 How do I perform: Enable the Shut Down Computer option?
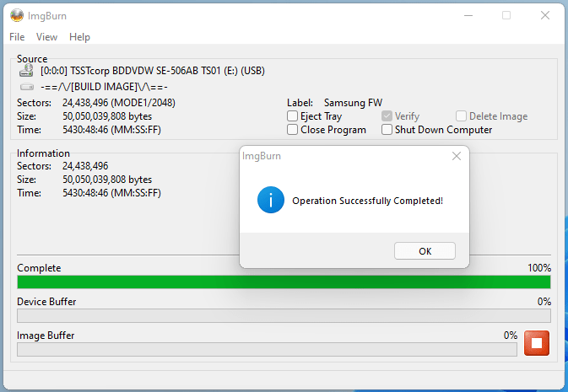click(x=387, y=130)
